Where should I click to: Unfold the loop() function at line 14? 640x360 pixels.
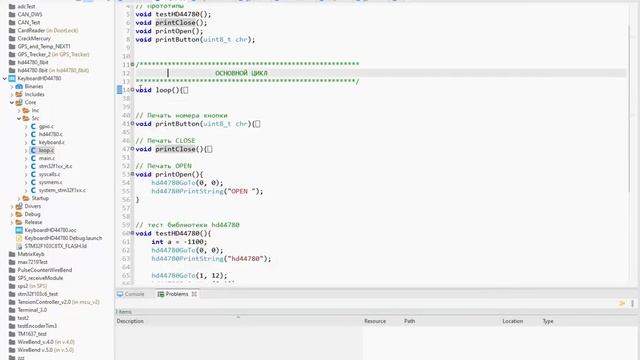coord(132,89)
